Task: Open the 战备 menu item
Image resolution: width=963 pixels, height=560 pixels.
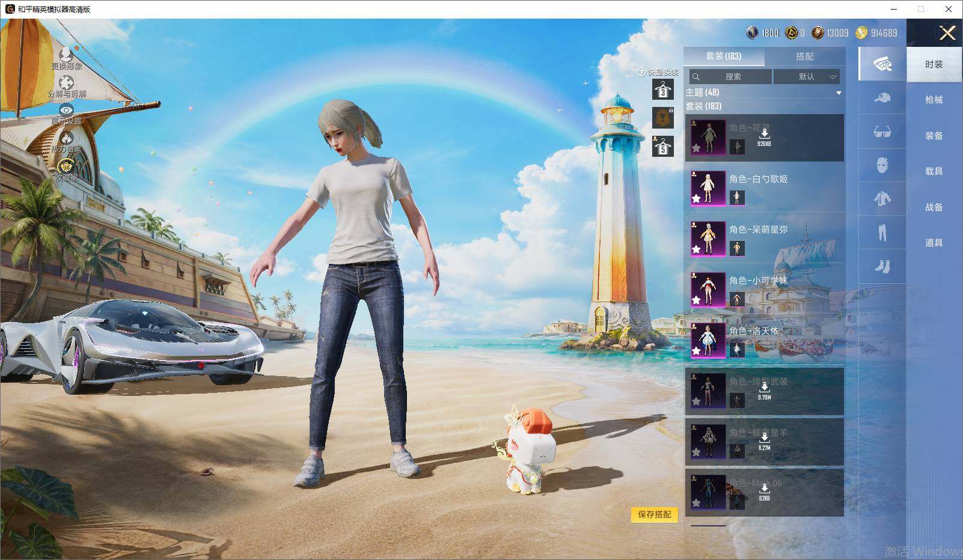Action: click(x=934, y=207)
